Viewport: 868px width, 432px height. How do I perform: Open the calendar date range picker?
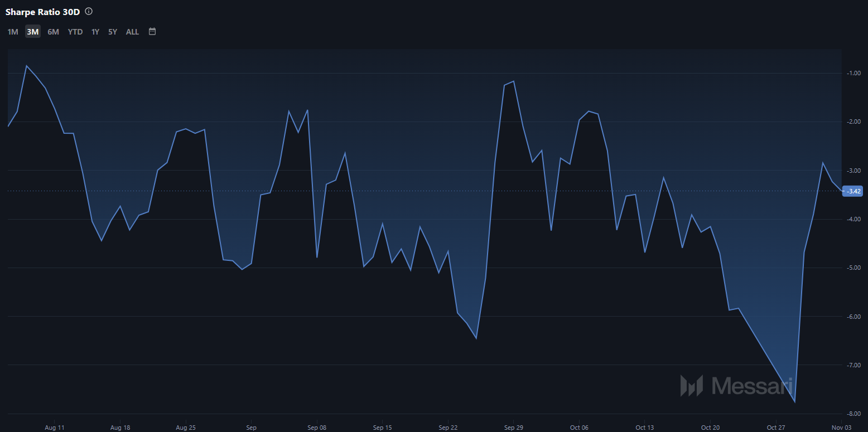coord(152,32)
